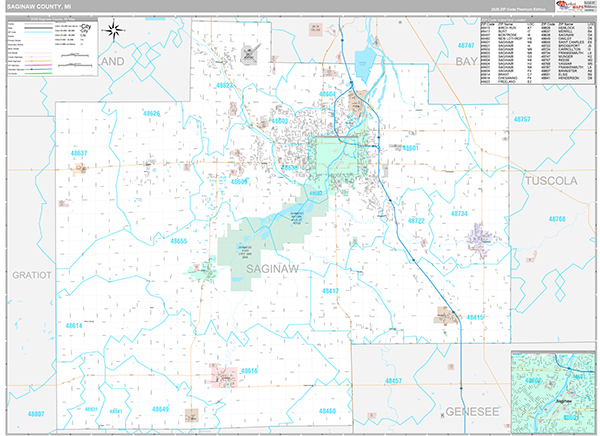Click the BAY county label

tap(467, 61)
